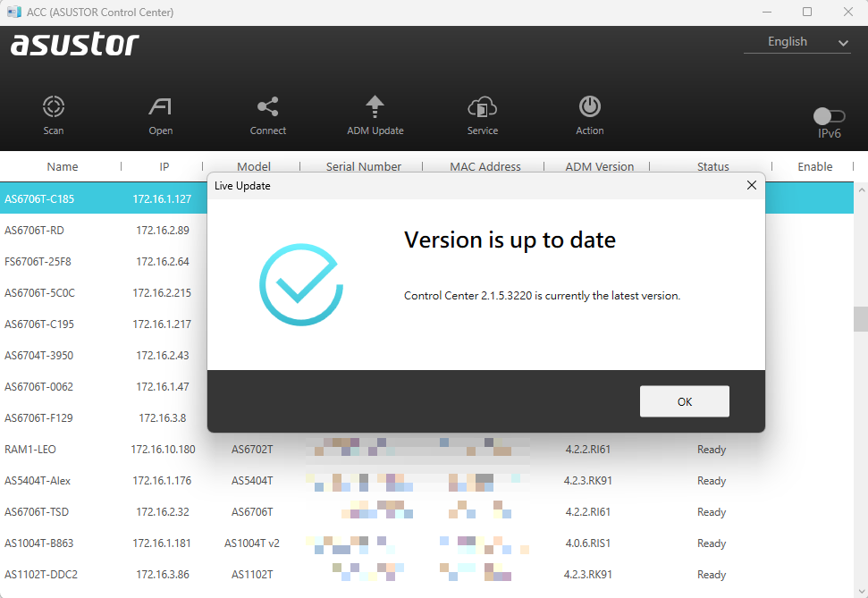Screen dimensions: 868x598
Task: Click the checkmark success icon
Action: point(301,284)
